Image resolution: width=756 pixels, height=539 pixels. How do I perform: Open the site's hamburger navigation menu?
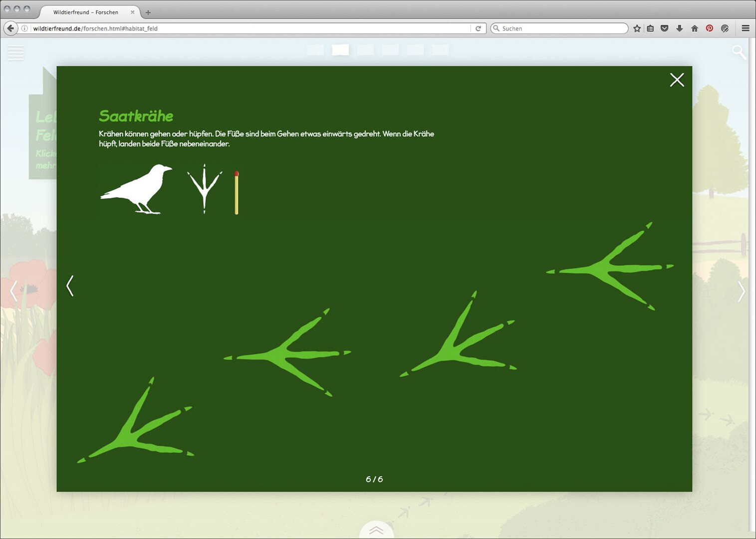(15, 52)
